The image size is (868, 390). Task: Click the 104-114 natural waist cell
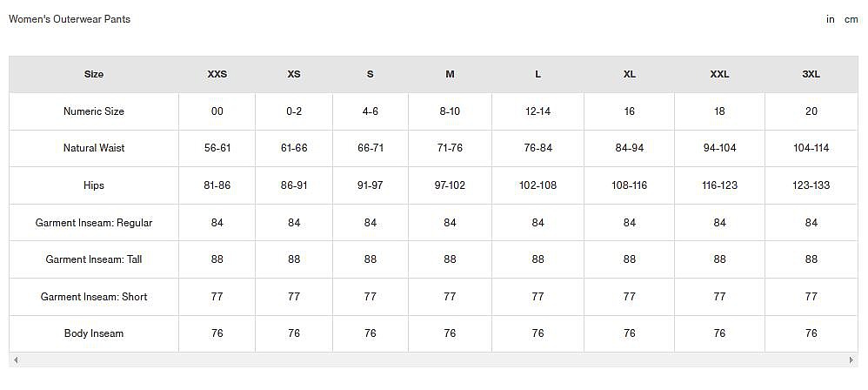coord(811,148)
